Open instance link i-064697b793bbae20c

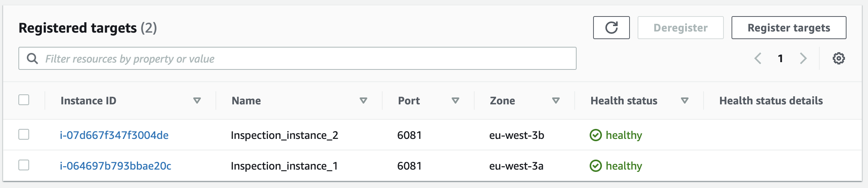115,166
